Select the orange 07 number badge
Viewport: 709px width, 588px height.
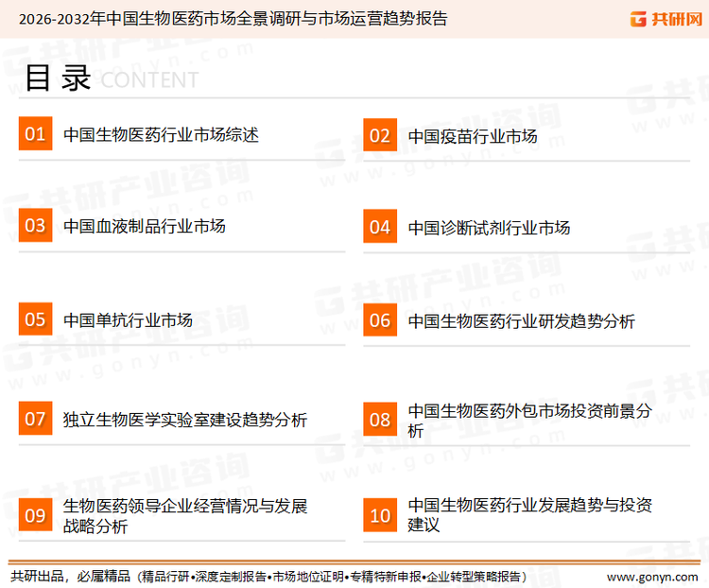35,419
